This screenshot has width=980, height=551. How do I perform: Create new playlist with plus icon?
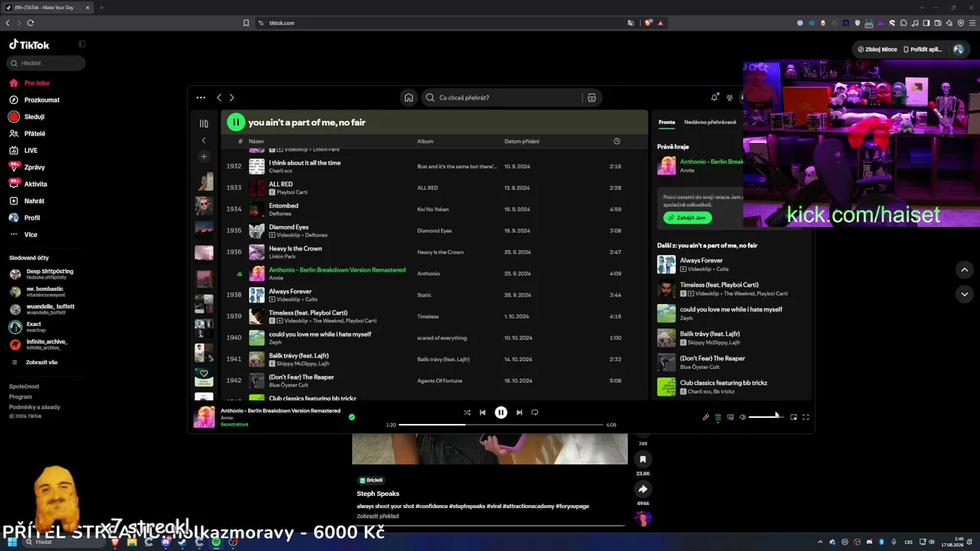point(204,157)
